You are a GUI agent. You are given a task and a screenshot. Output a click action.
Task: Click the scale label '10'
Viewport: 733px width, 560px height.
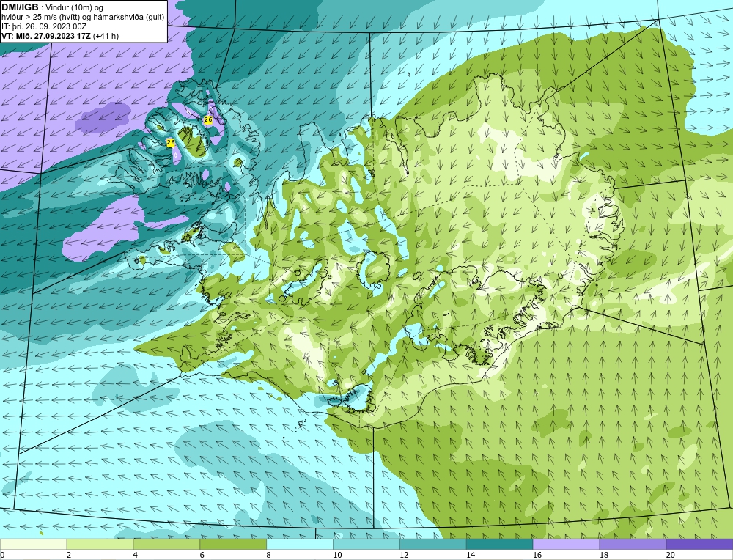point(337,555)
